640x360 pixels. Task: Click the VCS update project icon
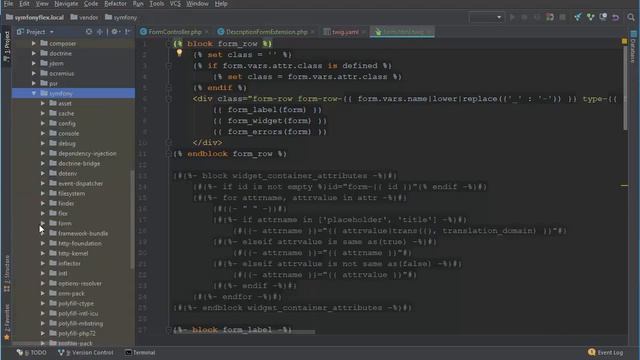point(578,17)
